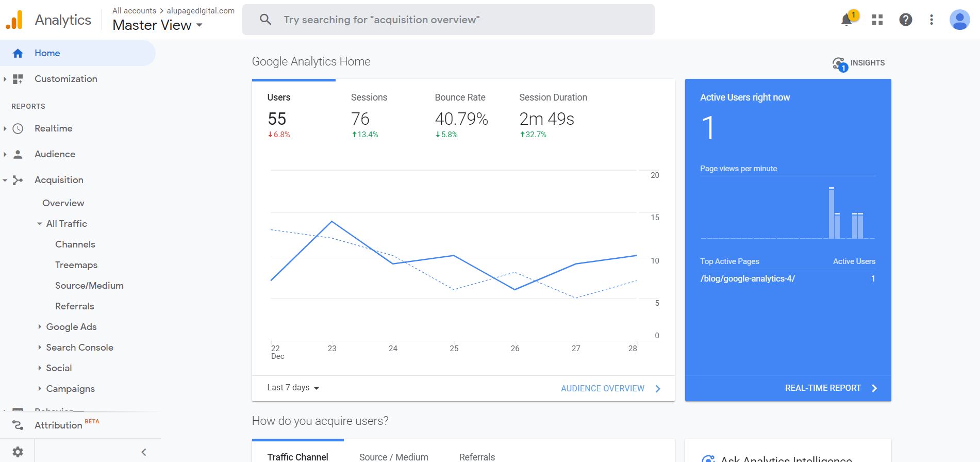Click the Acquisition branching icon

(18, 180)
